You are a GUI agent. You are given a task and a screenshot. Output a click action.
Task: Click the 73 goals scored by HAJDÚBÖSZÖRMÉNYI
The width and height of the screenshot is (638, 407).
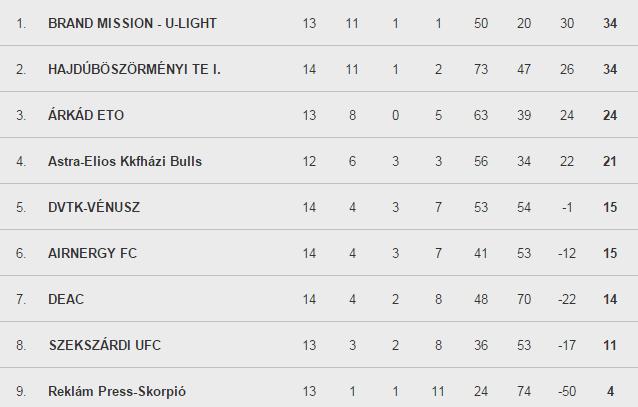point(481,69)
